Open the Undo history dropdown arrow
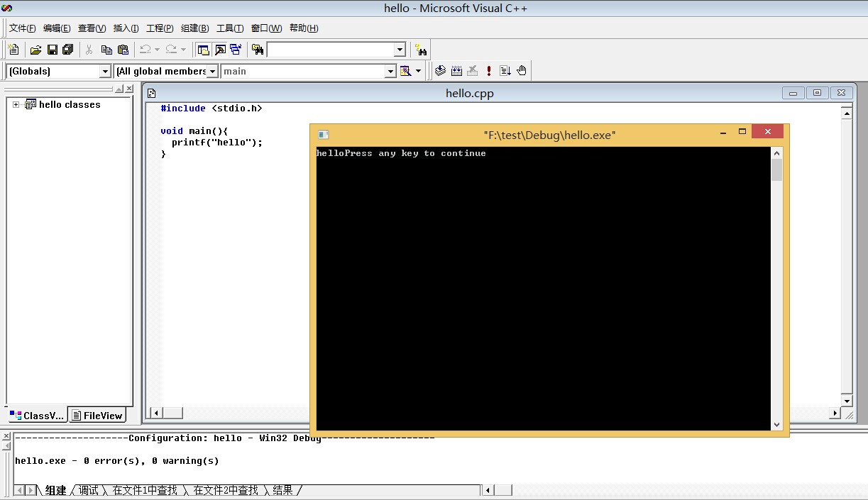 [x=157, y=50]
